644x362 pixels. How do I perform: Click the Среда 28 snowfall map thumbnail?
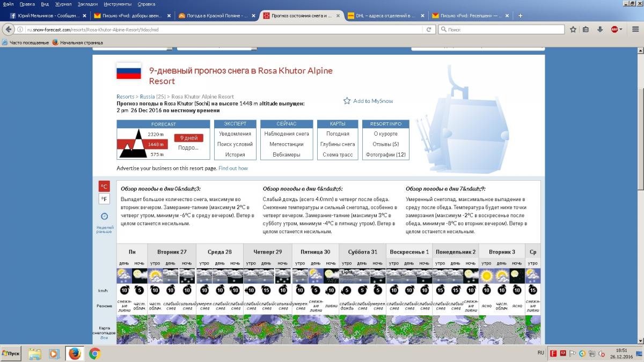(219, 329)
